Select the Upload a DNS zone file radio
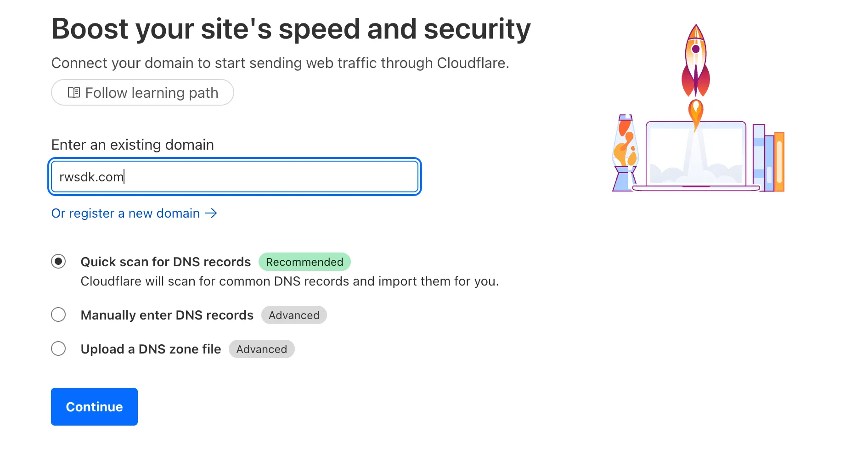The height and width of the screenshot is (449, 868). point(58,349)
